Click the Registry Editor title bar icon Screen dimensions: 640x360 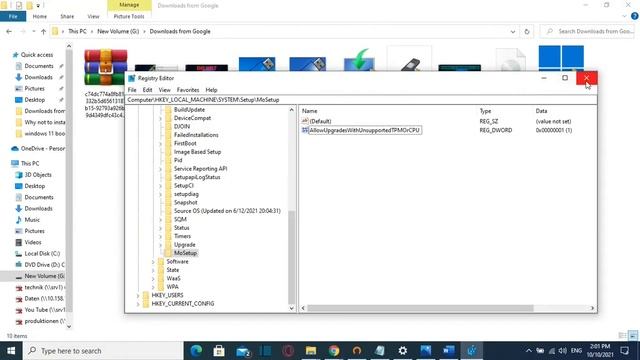click(131, 78)
